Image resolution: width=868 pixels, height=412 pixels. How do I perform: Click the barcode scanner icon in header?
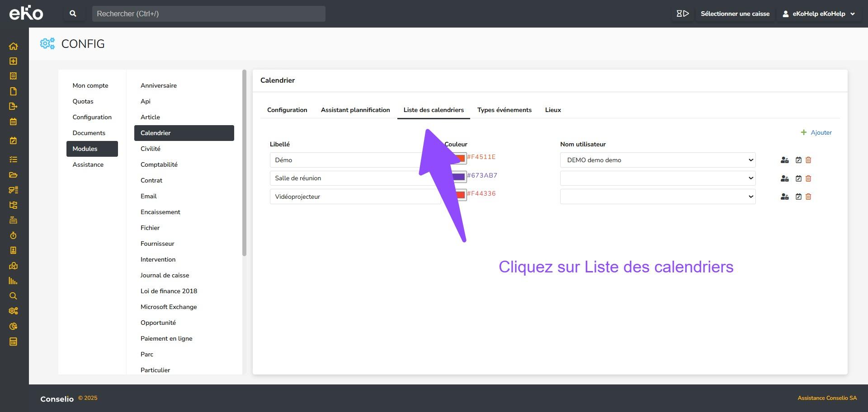tap(682, 14)
